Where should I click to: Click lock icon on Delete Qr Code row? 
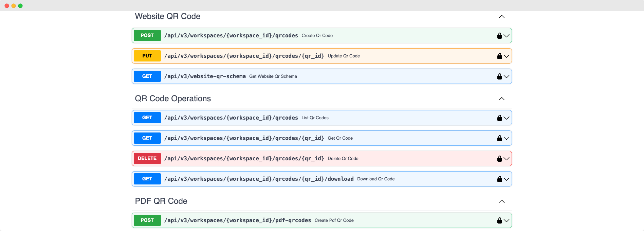coord(499,159)
